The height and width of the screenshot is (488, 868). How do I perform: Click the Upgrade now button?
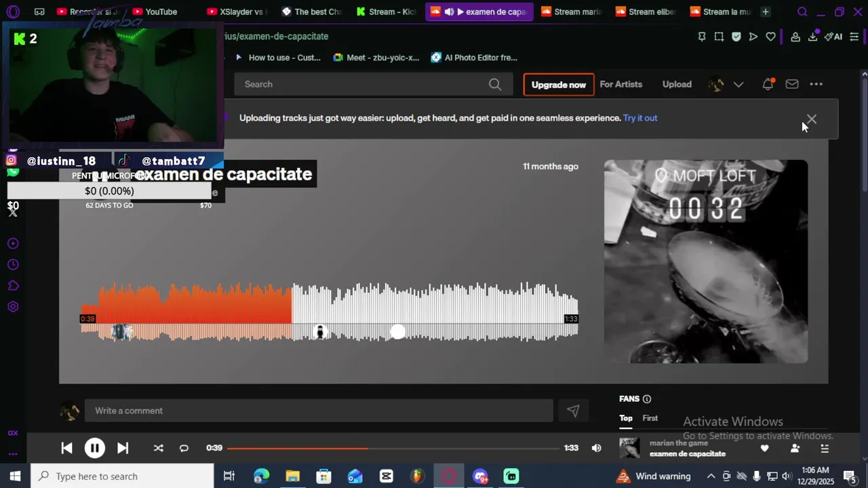tap(559, 85)
